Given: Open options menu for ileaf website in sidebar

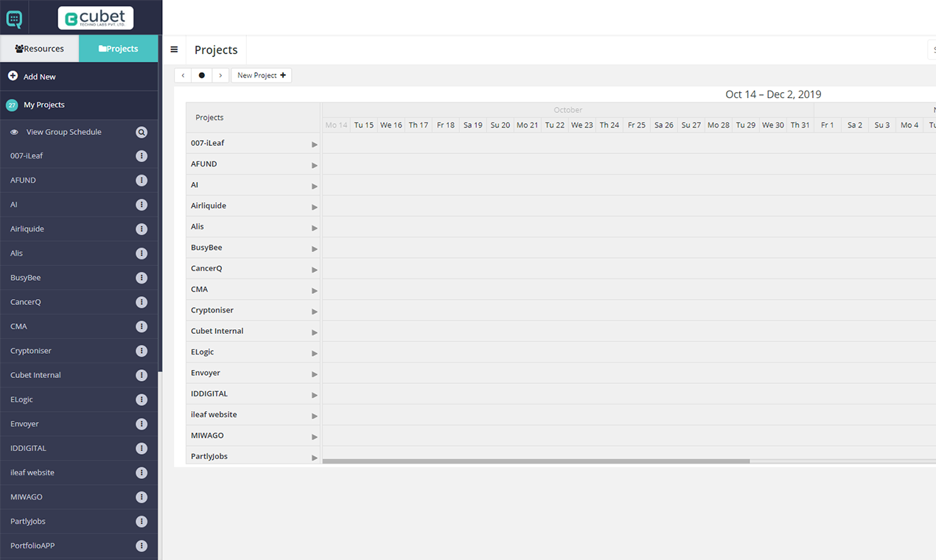Looking at the screenshot, I should tap(142, 472).
